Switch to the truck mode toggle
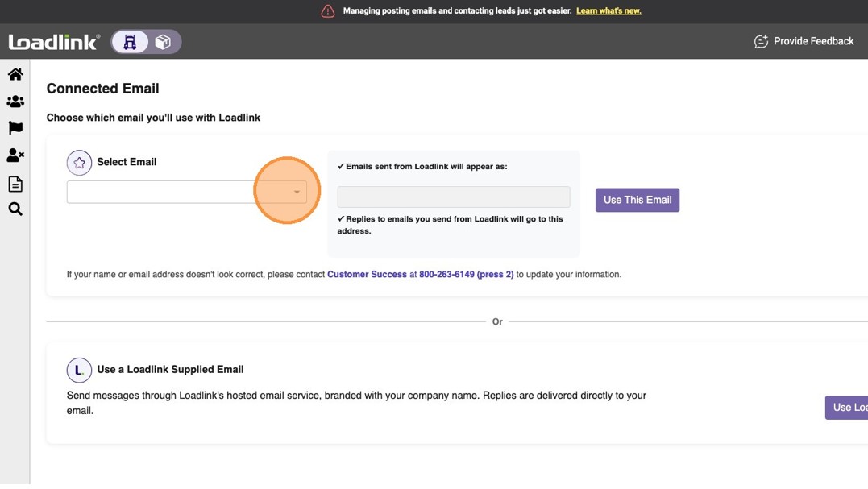The width and height of the screenshot is (868, 489). [x=130, y=42]
